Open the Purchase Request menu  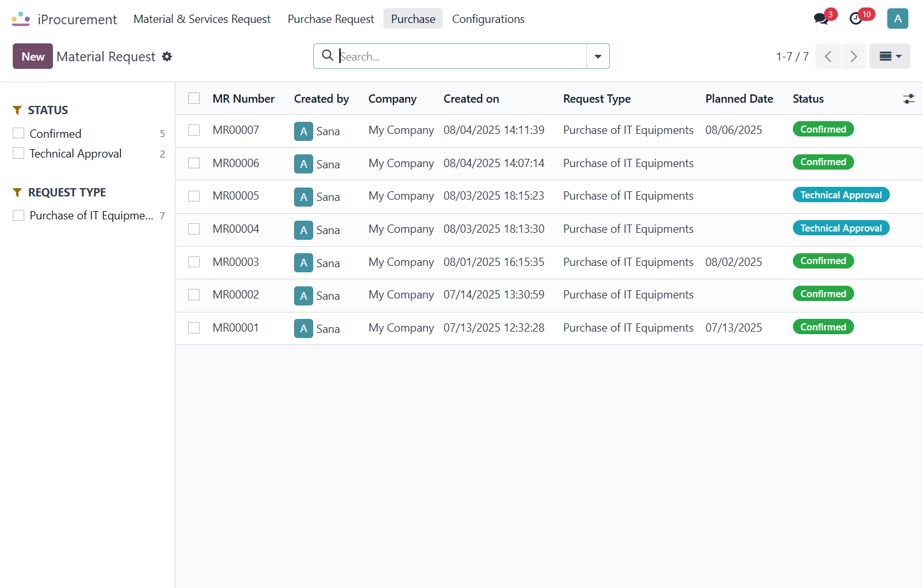[x=330, y=19]
